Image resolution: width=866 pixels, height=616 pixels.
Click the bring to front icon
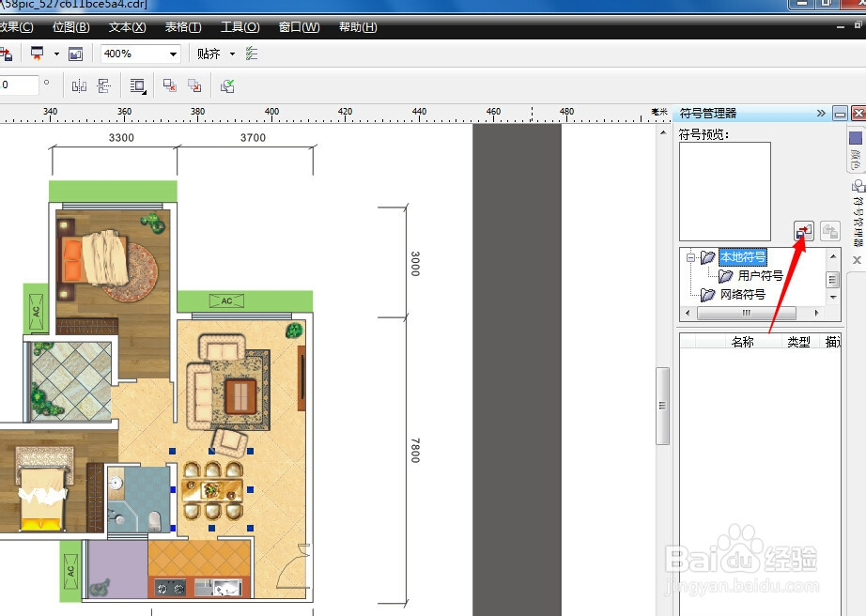coord(170,85)
